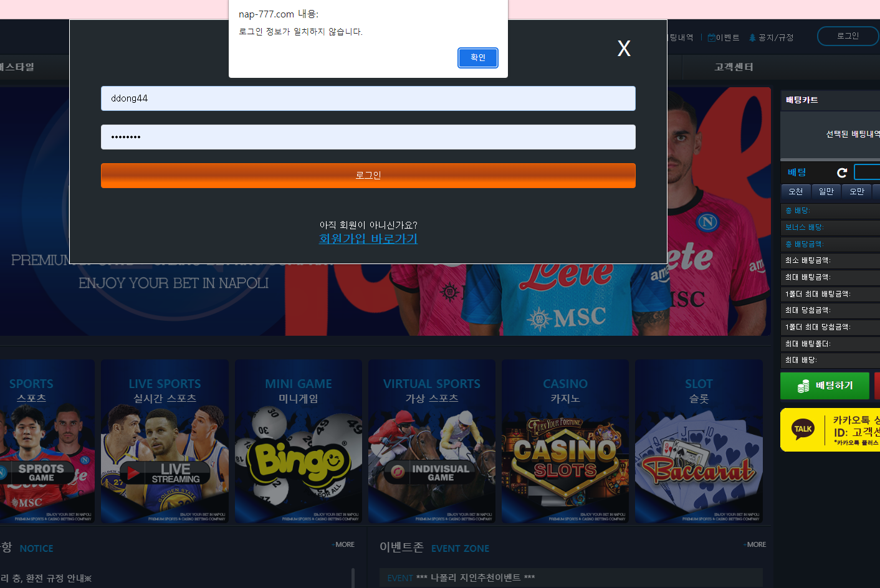Open the 회원가입 바로가기 signup link
The image size is (880, 588).
(368, 239)
